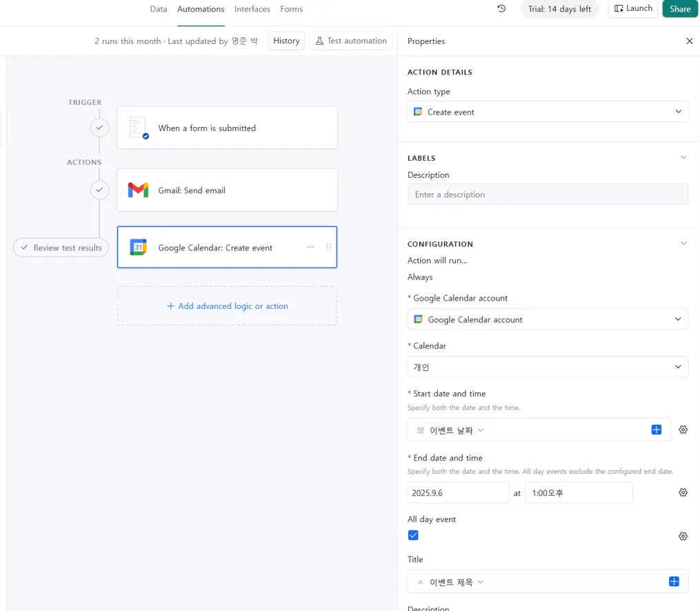Click blue plus in Start date field
The height and width of the screenshot is (611, 700).
coord(657,430)
